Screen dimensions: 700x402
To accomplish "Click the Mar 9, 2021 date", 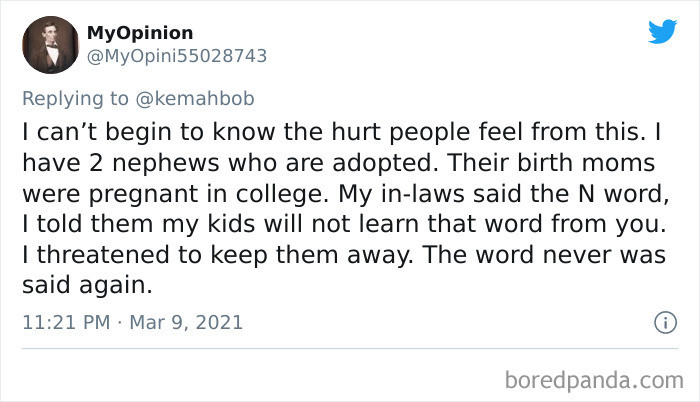I will tap(187, 323).
